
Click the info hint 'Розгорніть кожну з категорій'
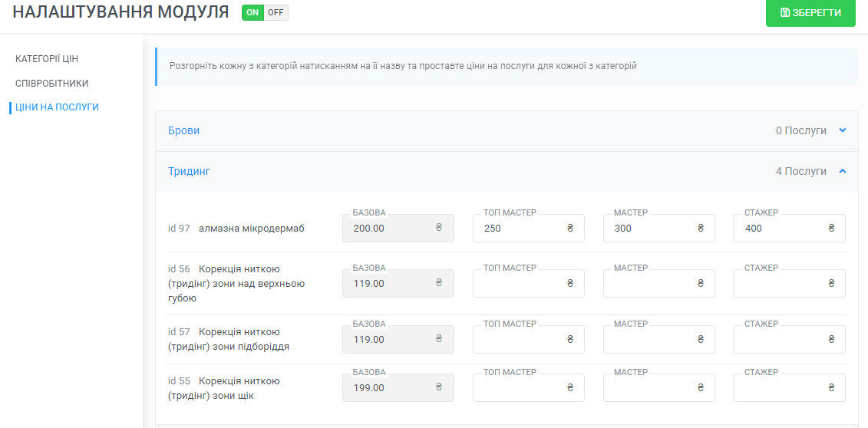point(403,66)
